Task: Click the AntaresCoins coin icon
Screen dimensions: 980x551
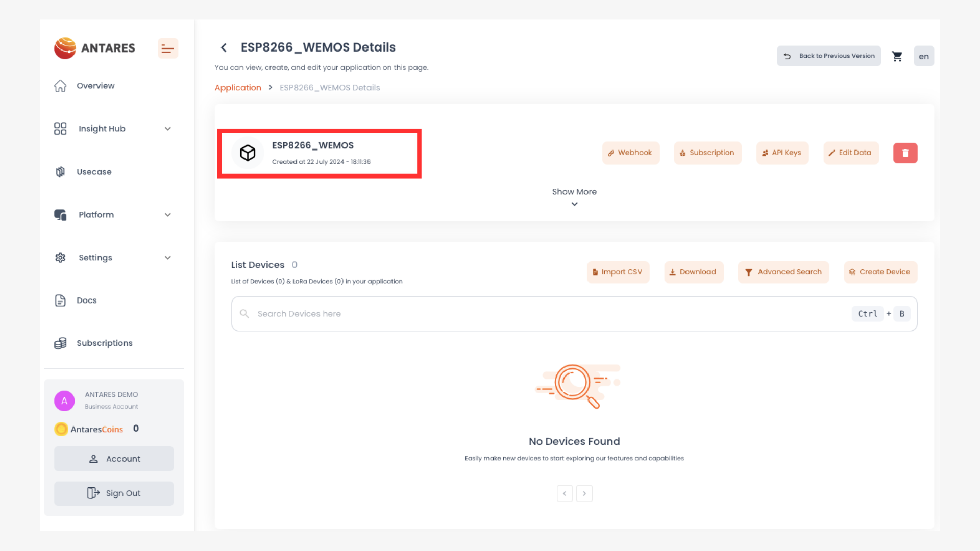Action: (x=61, y=429)
